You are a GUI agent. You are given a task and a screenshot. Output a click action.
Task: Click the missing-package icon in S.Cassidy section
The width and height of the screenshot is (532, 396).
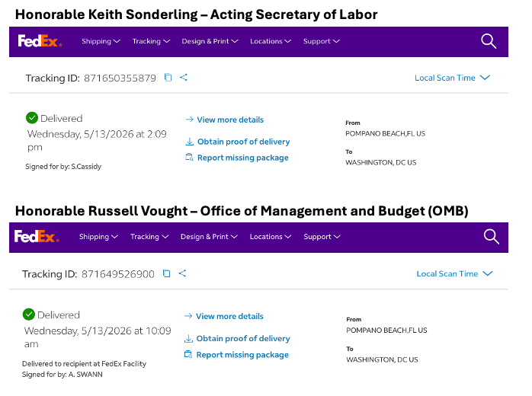coord(189,157)
